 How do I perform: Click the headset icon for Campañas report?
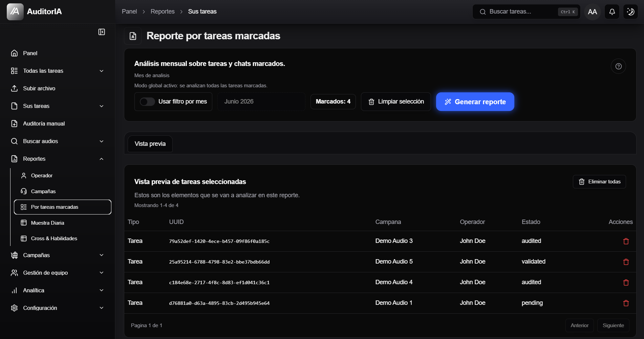click(x=24, y=191)
